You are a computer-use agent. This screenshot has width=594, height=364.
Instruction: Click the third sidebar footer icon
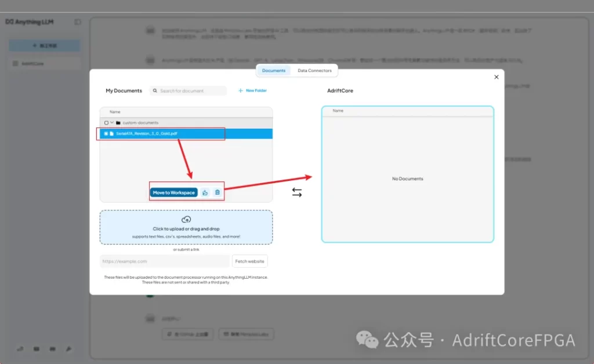(52, 349)
